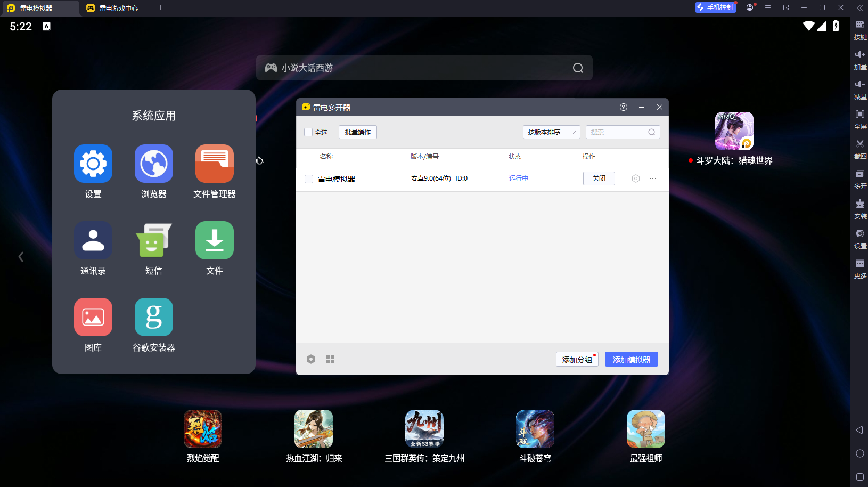This screenshot has height=487, width=868.
Task: Click the 添加模拟器 button
Action: pos(632,359)
